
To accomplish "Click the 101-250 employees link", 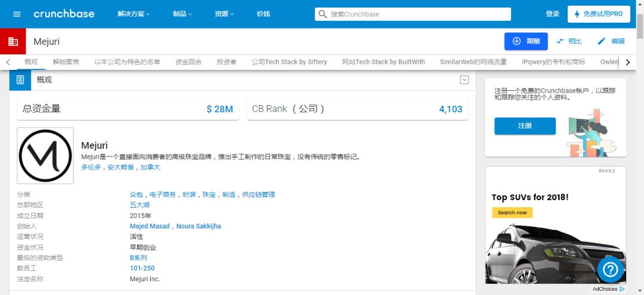I will point(142,268).
